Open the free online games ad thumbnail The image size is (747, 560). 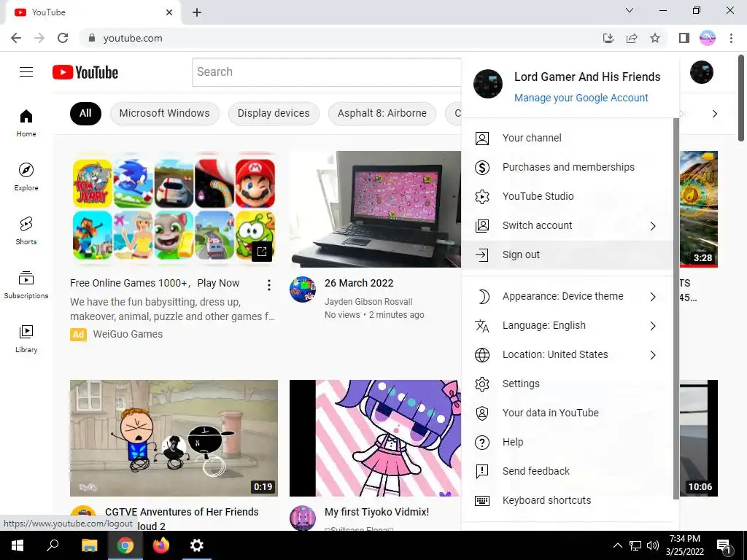coord(174,209)
